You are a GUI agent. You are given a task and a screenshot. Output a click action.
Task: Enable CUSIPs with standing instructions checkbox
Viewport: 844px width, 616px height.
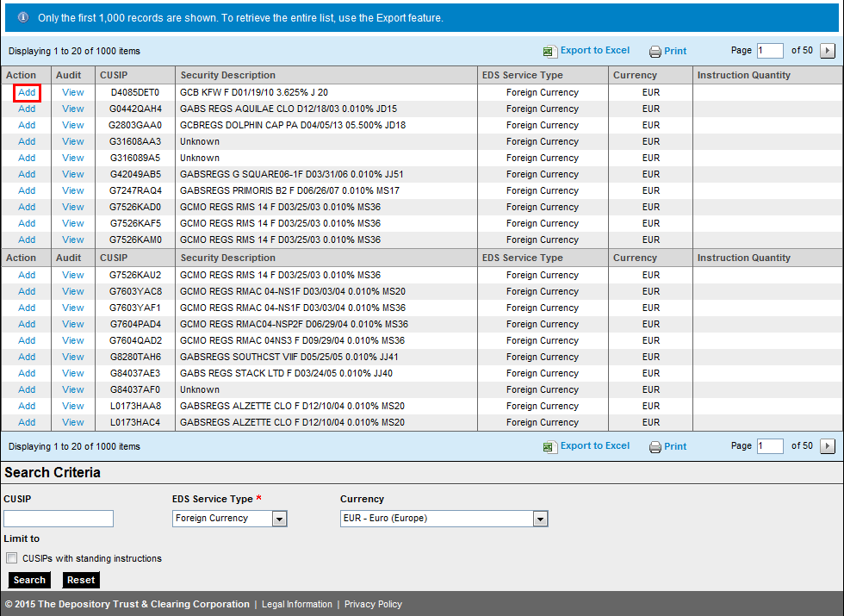(12, 558)
